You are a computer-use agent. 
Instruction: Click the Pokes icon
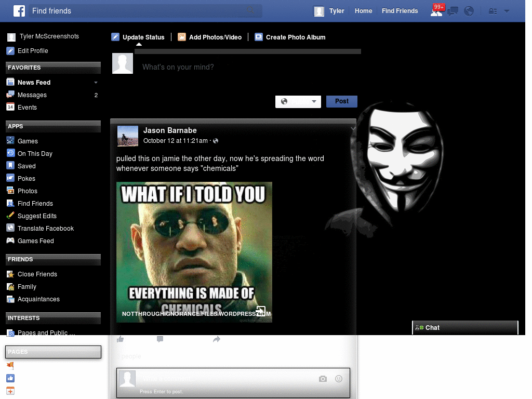coord(10,178)
